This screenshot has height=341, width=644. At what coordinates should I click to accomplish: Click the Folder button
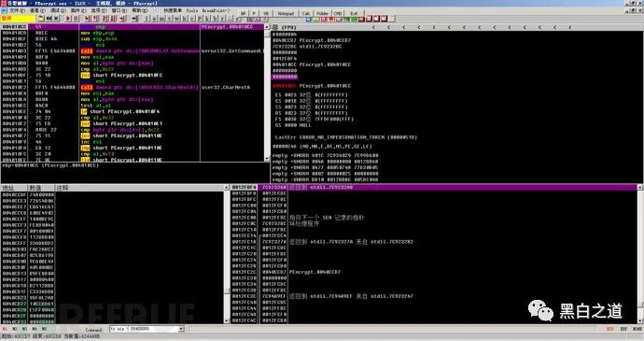[322, 13]
